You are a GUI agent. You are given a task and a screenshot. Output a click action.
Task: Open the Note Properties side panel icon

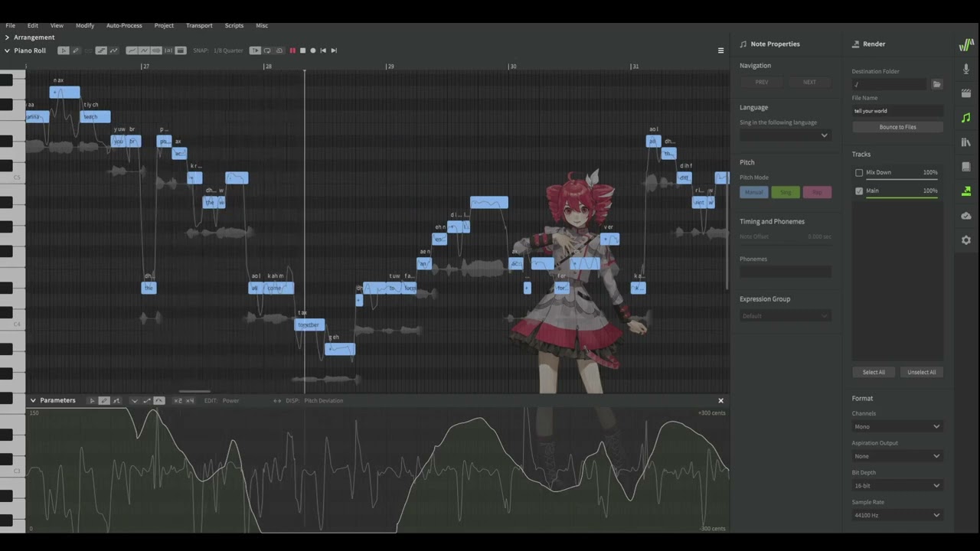[966, 118]
